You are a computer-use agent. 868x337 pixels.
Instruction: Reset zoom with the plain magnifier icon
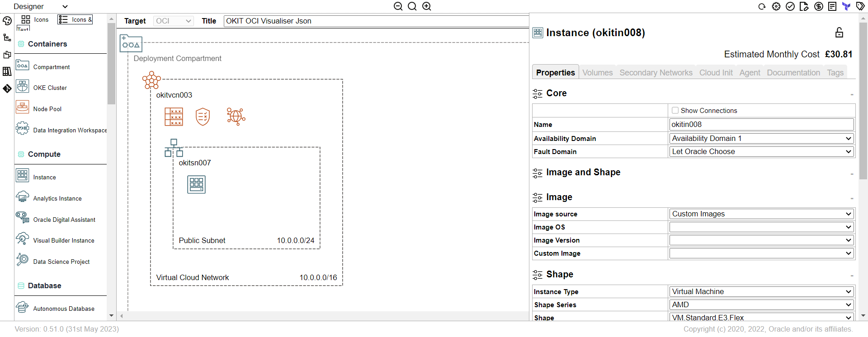pyautogui.click(x=412, y=6)
